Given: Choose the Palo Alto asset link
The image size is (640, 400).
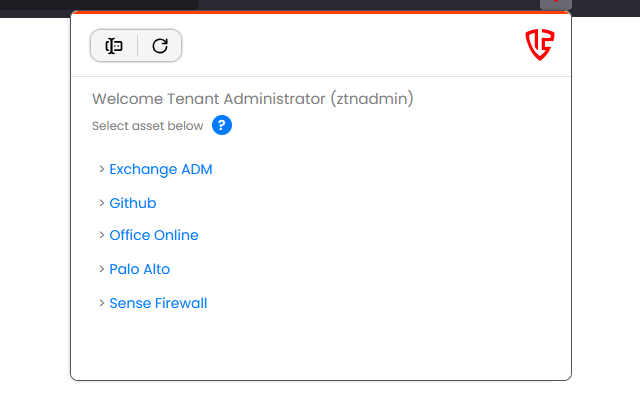Looking at the screenshot, I should click(140, 269).
